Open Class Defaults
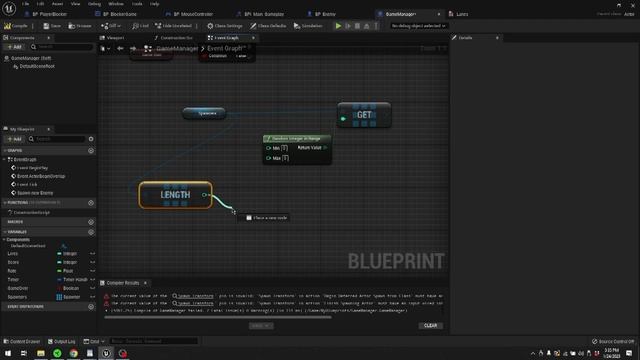The width and height of the screenshot is (640, 360). click(x=268, y=26)
